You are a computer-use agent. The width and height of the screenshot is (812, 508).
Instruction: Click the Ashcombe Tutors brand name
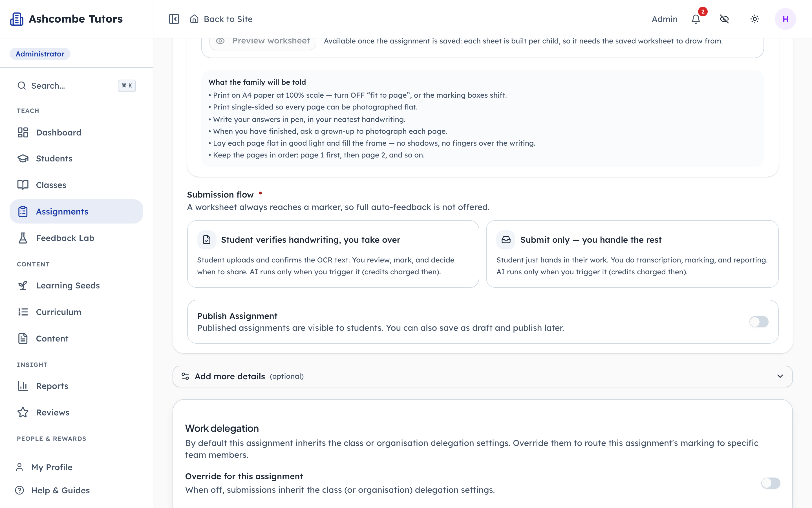[76, 19]
